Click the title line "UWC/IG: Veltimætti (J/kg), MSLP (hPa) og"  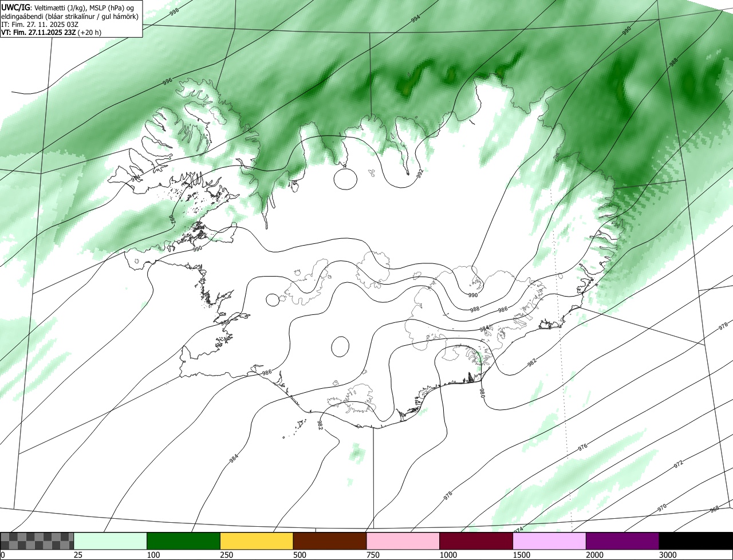68,7
